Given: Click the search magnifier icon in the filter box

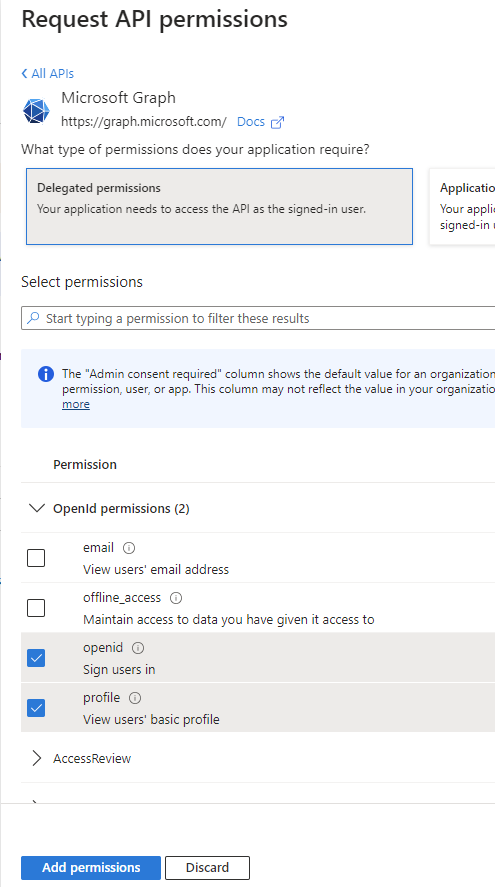Looking at the screenshot, I should click(x=34, y=318).
